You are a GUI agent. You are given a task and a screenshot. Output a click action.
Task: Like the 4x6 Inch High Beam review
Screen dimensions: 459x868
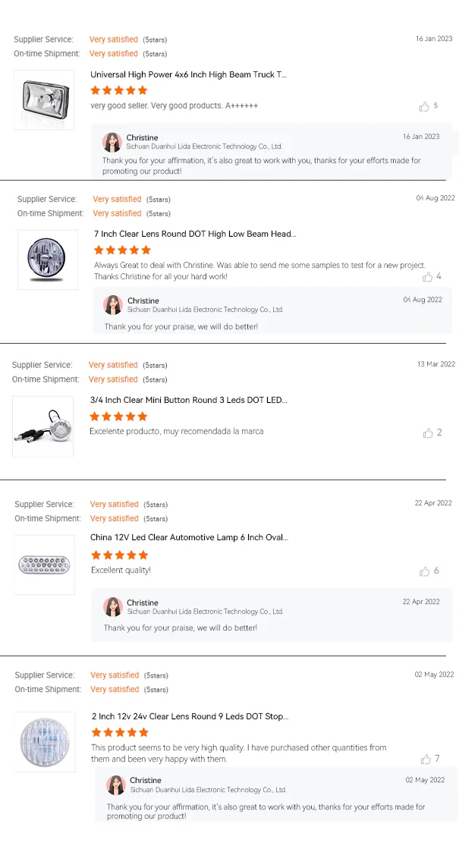click(424, 107)
